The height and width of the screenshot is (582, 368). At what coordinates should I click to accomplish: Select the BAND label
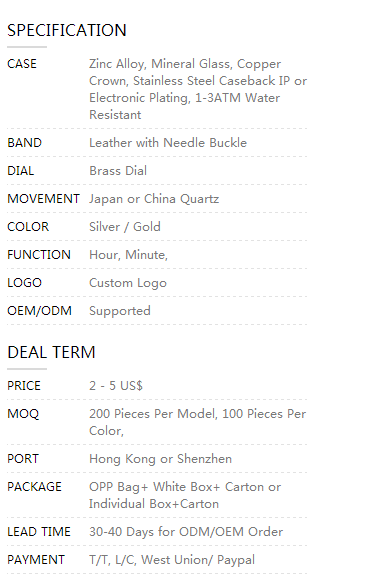pyautogui.click(x=25, y=143)
